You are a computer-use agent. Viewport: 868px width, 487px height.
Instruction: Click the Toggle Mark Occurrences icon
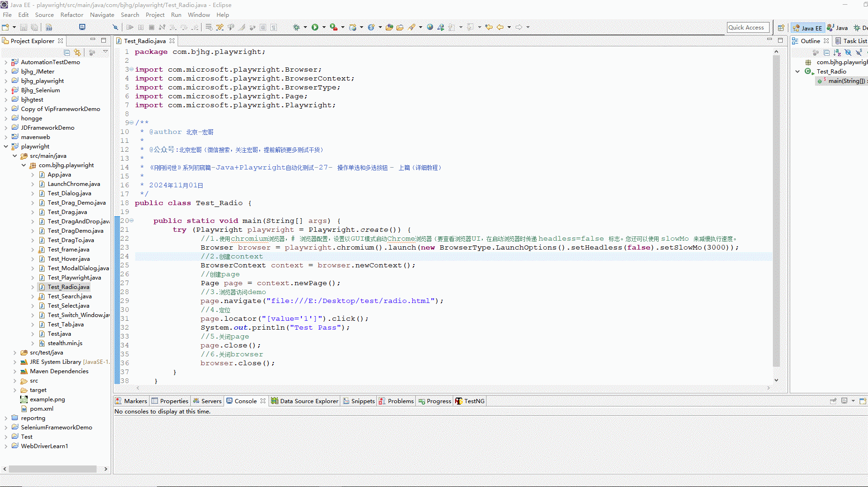(x=242, y=27)
